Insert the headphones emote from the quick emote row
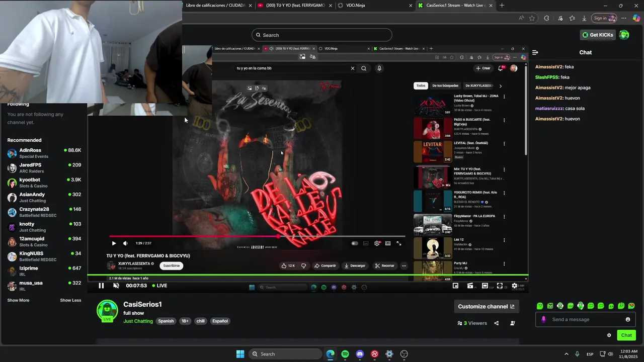Image resolution: width=644 pixels, height=362 pixels. click(581, 306)
